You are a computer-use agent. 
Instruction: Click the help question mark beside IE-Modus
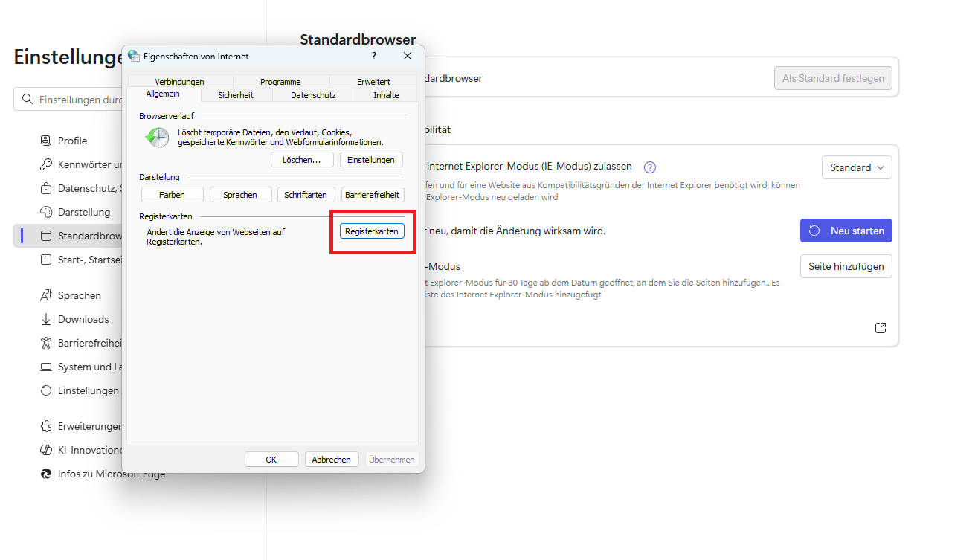[650, 167]
